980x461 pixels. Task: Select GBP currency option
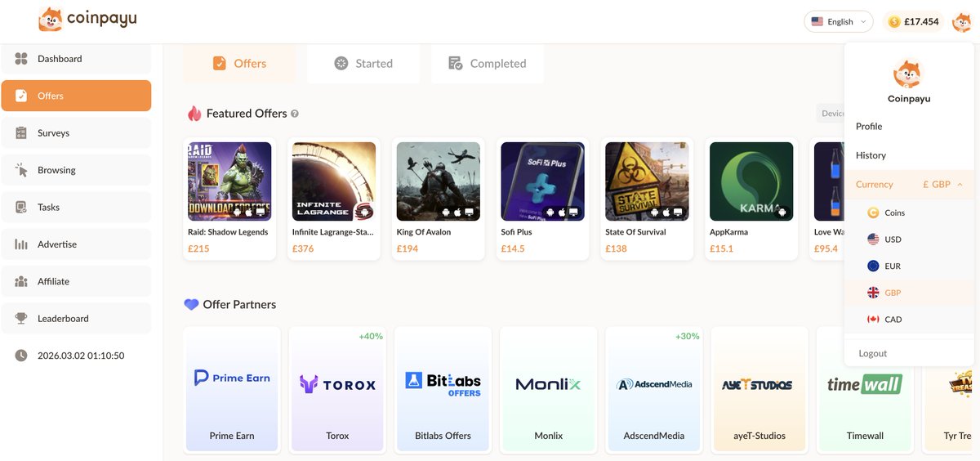point(909,293)
